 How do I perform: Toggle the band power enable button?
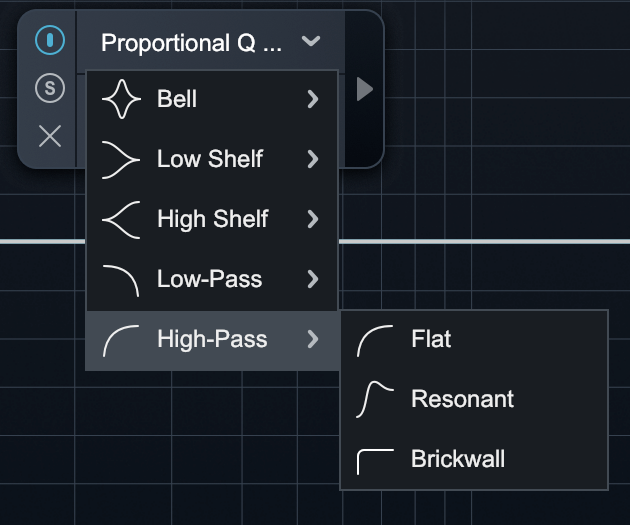pos(49,41)
